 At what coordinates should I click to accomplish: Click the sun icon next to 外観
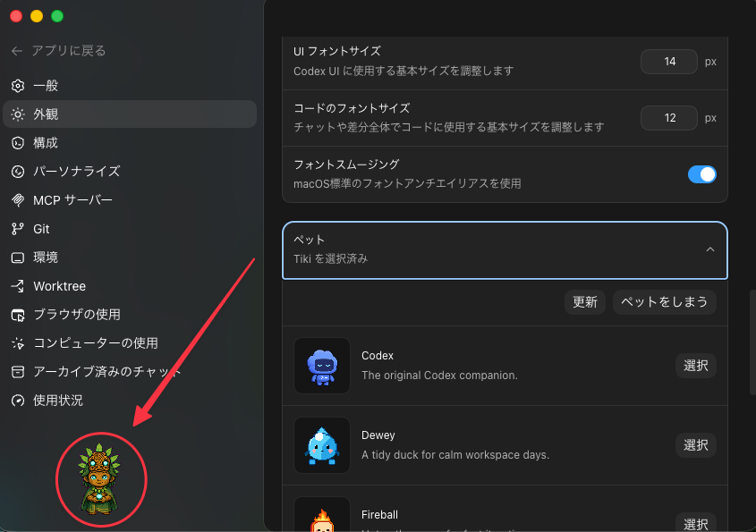18,114
